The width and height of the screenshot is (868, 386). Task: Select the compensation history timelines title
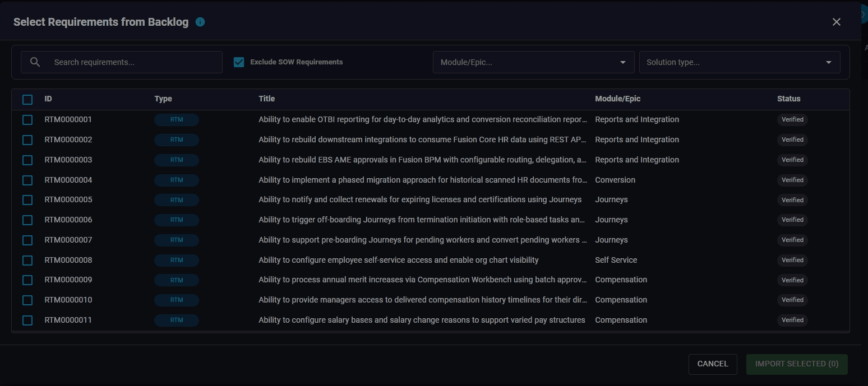423,300
